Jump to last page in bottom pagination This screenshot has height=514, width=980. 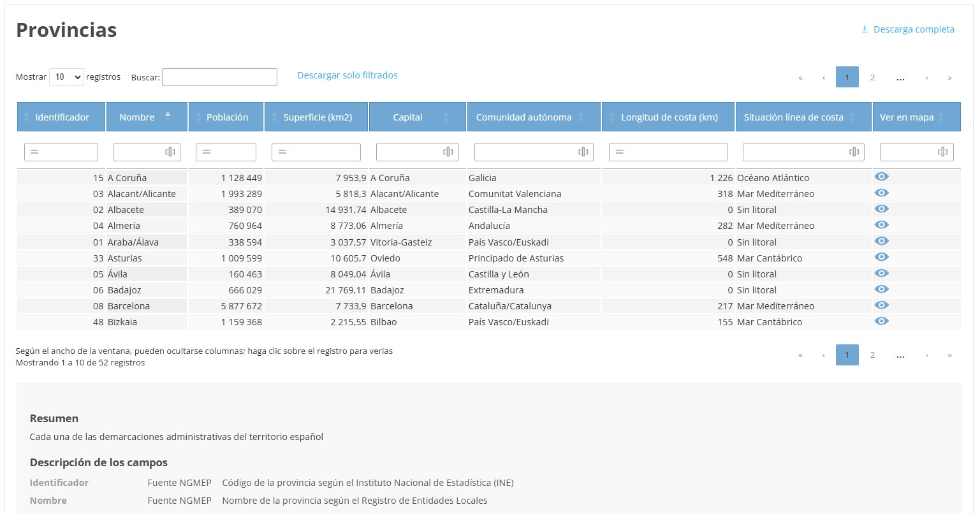pyautogui.click(x=949, y=355)
